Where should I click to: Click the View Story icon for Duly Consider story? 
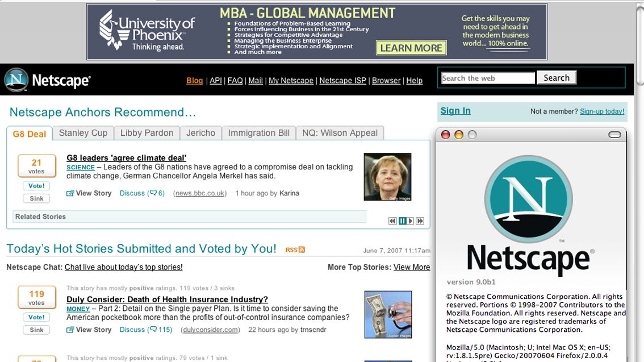(70, 330)
